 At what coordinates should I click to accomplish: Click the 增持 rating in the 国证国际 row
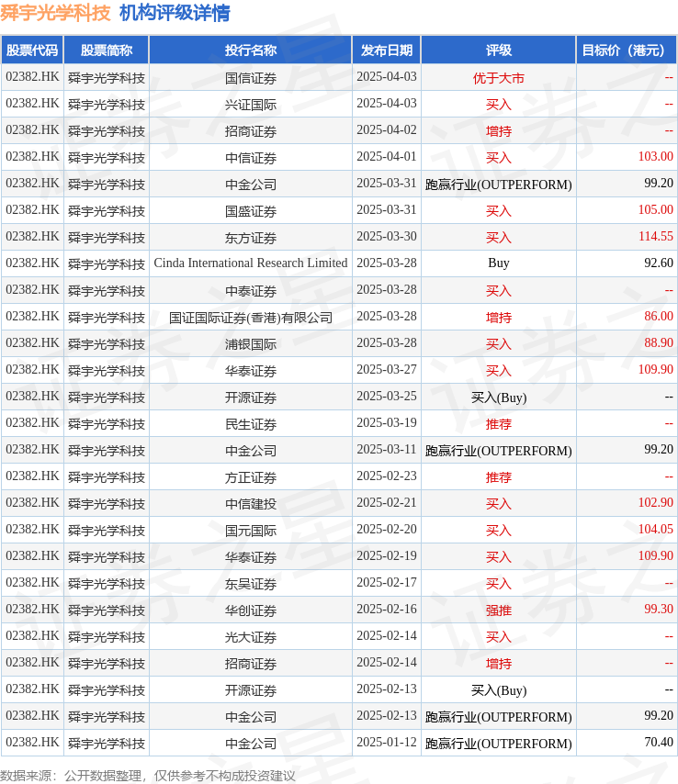(x=498, y=318)
